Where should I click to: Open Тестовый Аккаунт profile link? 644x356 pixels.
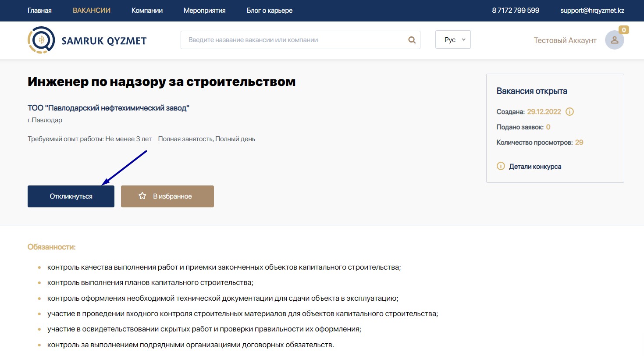(x=565, y=40)
